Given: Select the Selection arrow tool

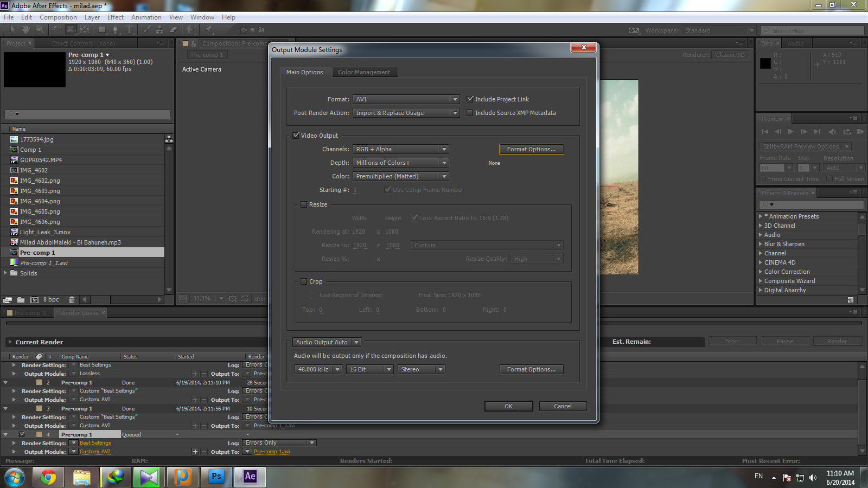Looking at the screenshot, I should (x=13, y=29).
